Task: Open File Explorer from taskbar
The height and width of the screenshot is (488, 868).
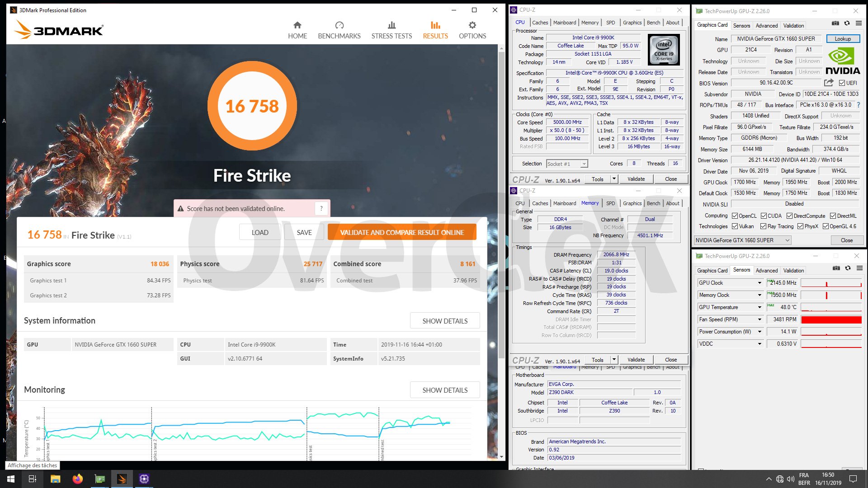Action: coord(55,479)
